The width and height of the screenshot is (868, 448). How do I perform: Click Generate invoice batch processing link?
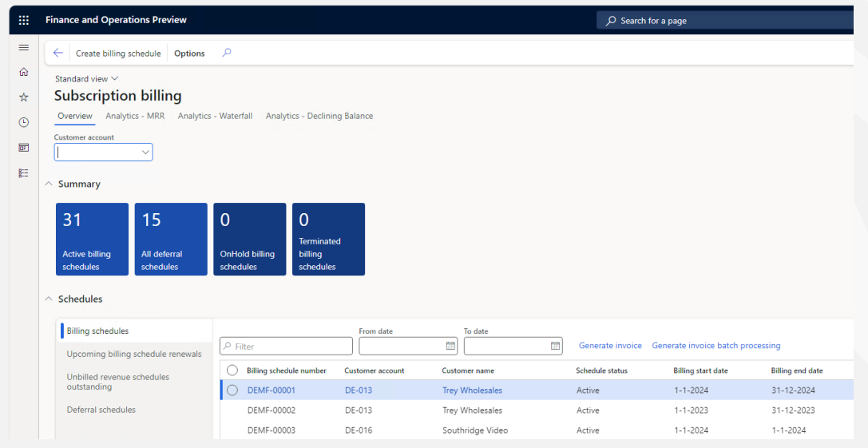point(716,346)
